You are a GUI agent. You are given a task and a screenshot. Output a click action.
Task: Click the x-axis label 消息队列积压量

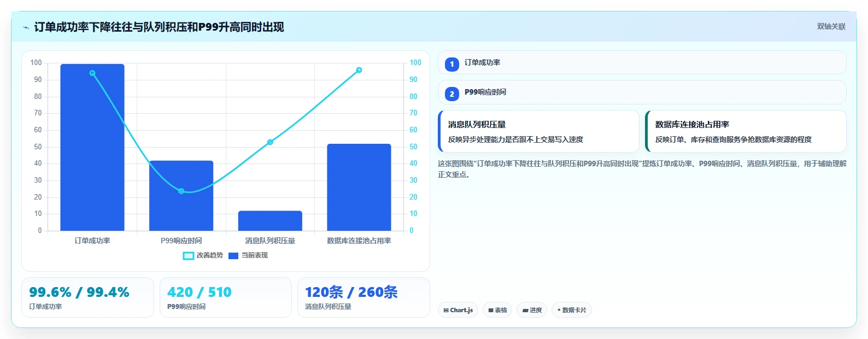(270, 241)
